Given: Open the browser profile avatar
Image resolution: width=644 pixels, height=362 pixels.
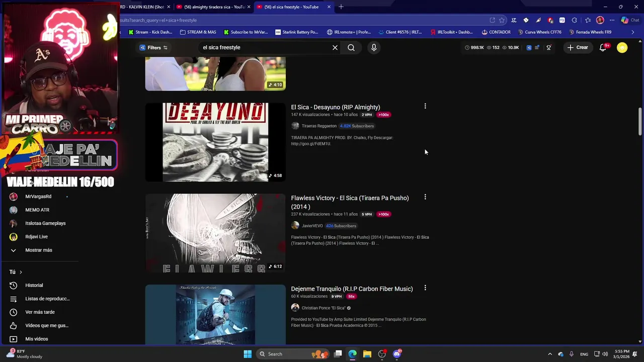Looking at the screenshot, I should click(600, 20).
